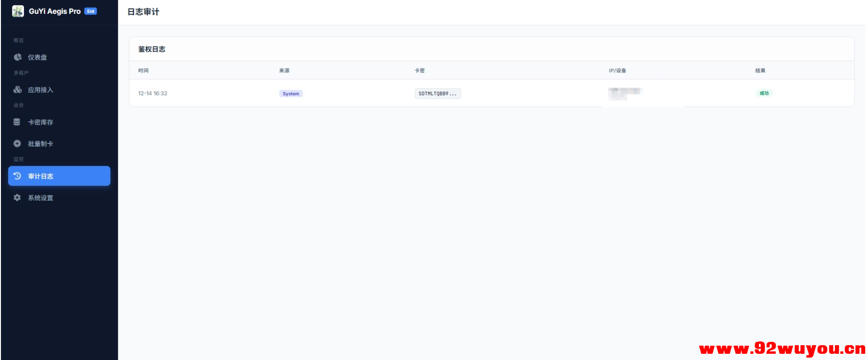Click the 时间 column header
Viewport: 868px width, 360px height.
point(143,71)
